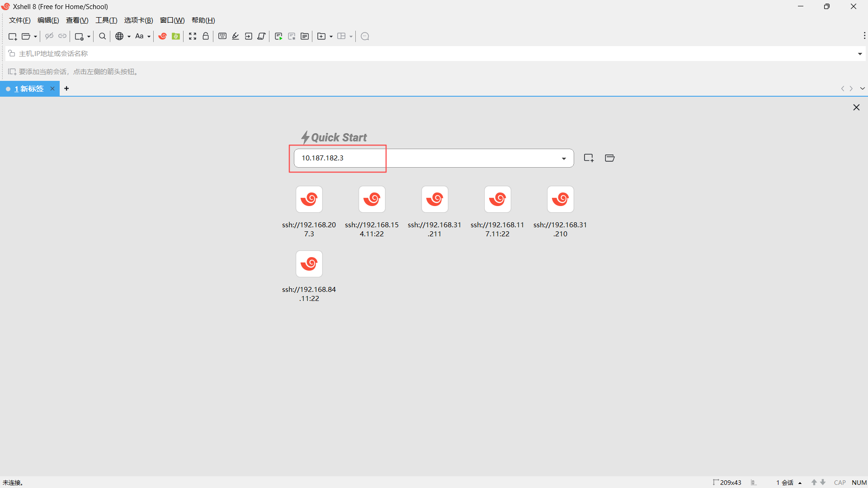
Task: Click the new session toolbar icon
Action: coord(12,36)
